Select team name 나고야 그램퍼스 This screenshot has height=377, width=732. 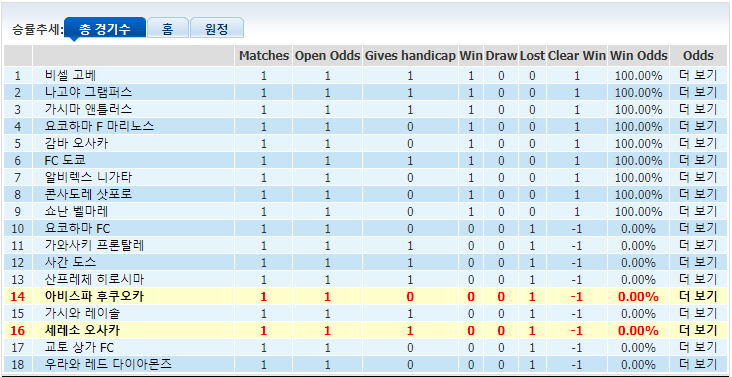(89, 92)
